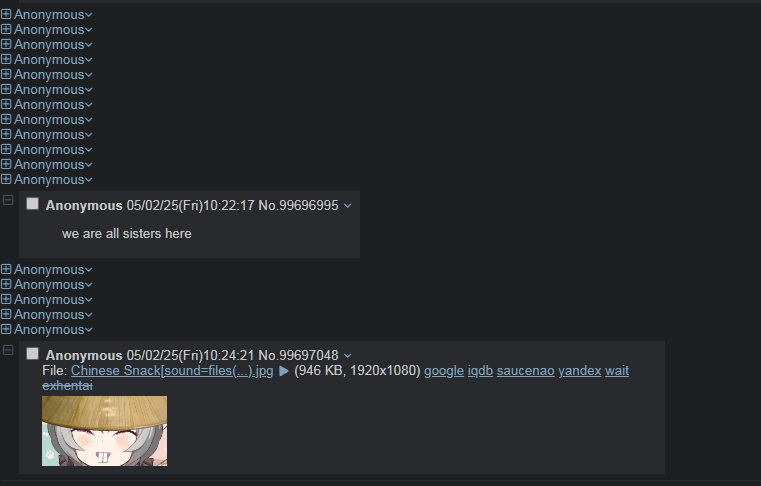This screenshot has height=486, width=761.
Task: Click the plus icon on the first stub below the sisters post
Action: tap(6, 269)
